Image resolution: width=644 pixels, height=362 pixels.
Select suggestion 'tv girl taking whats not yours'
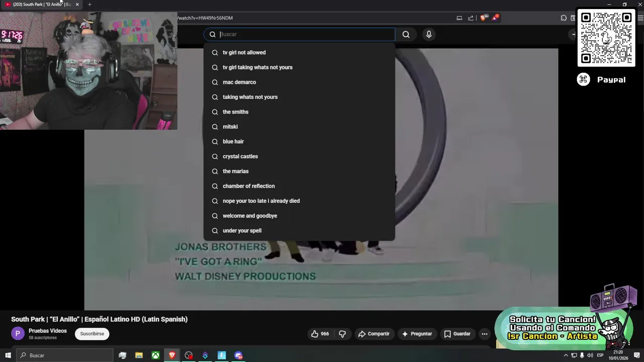(299, 67)
